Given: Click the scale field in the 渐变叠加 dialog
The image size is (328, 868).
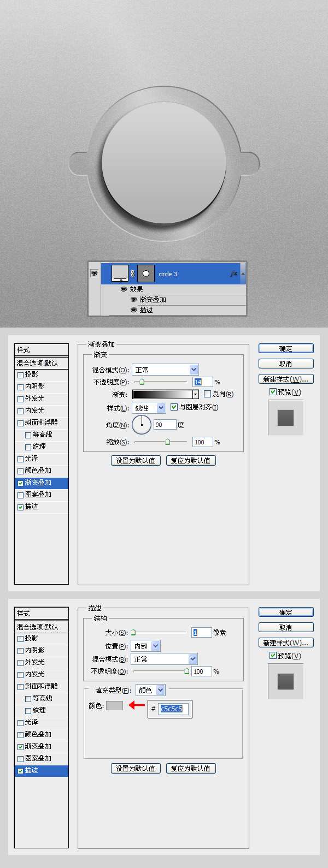Looking at the screenshot, I should pos(202,442).
